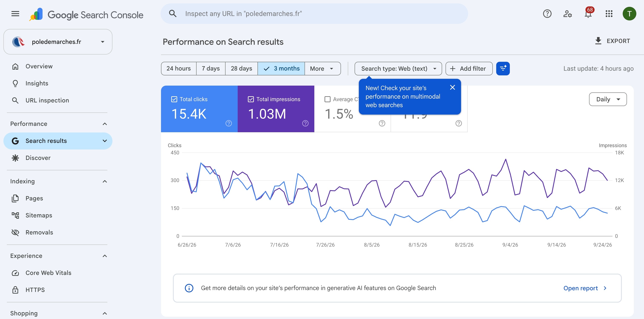Uncheck the Total impressions checkbox
The width and height of the screenshot is (644, 319).
[251, 99]
